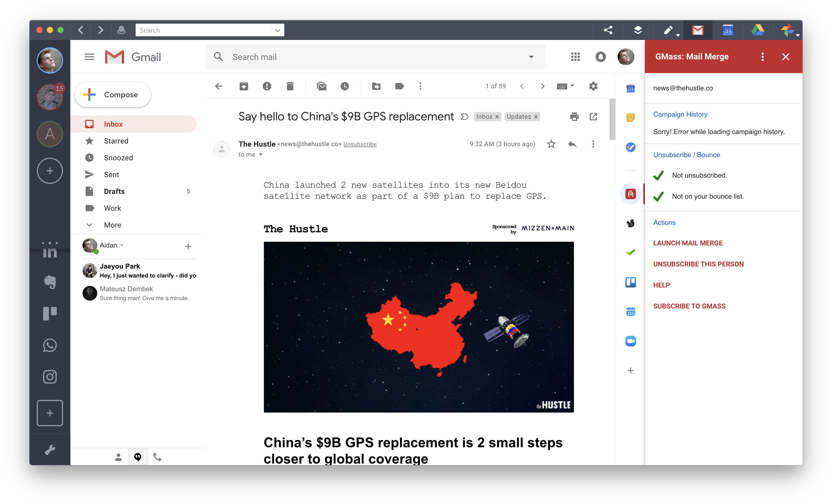The image size is (832, 504).
Task: Close the GMass Mail Merge panel
Action: point(785,57)
